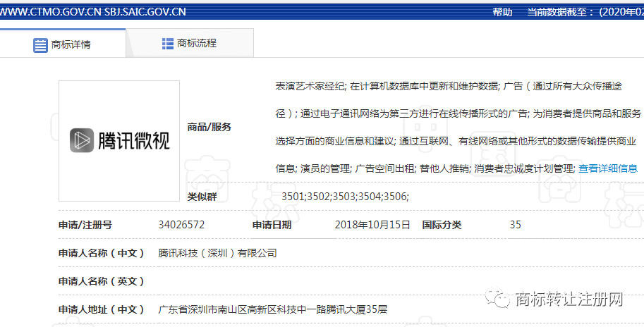Click the 申请人地址（中文） label
Screen dimensions: 644x327
tap(102, 309)
